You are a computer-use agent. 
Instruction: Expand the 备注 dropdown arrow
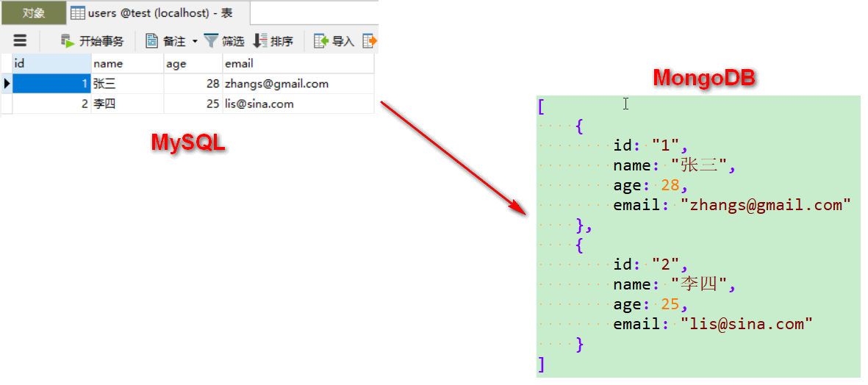(194, 41)
